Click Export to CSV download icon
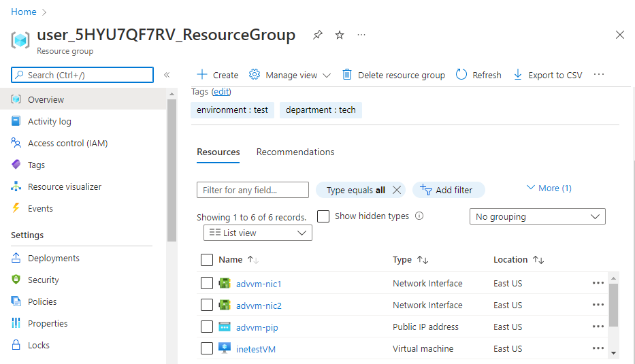This screenshot has width=635, height=364. [517, 75]
